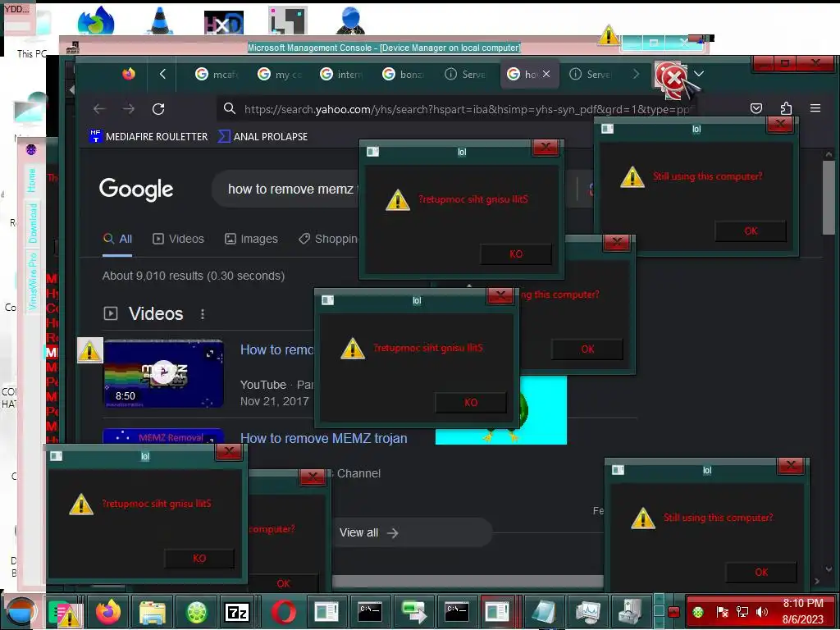840x630 pixels.
Task: Open the Download vertical tab in the left window
Action: pyautogui.click(x=32, y=222)
